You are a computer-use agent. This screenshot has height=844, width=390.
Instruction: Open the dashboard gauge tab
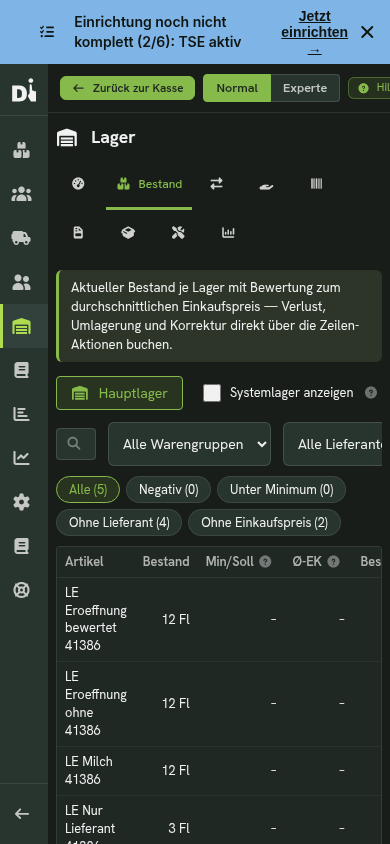(79, 184)
